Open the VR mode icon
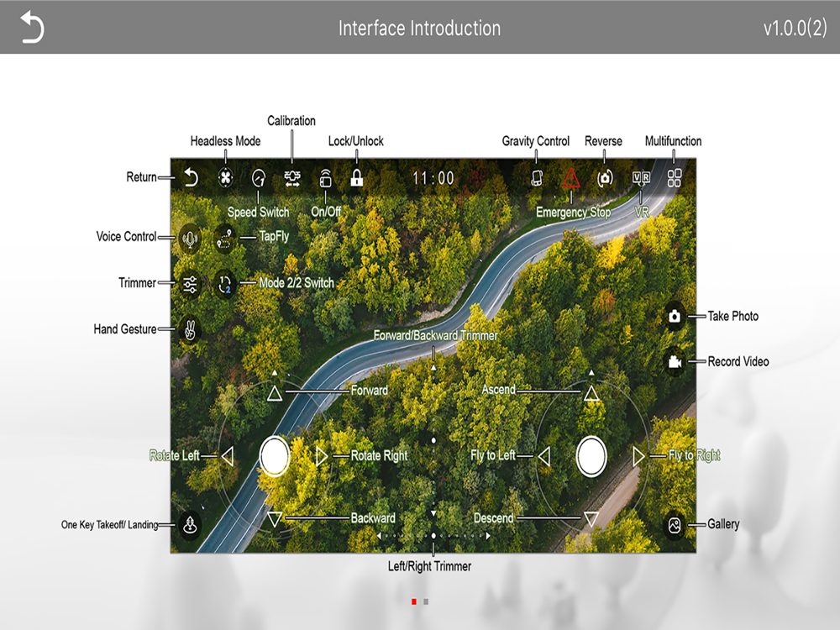The width and height of the screenshot is (840, 630). click(x=641, y=178)
